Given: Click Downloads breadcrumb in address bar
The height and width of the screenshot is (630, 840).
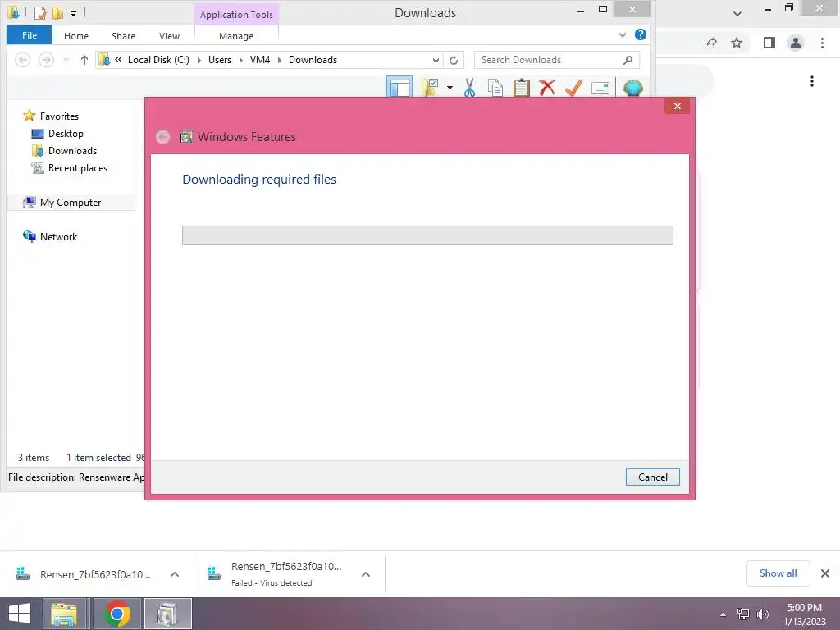Looking at the screenshot, I should [313, 60].
